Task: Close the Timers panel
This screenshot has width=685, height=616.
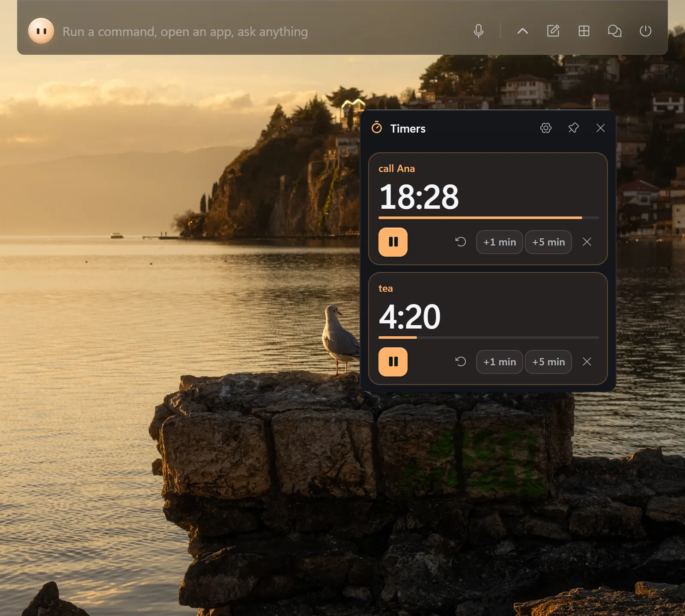Action: [601, 128]
